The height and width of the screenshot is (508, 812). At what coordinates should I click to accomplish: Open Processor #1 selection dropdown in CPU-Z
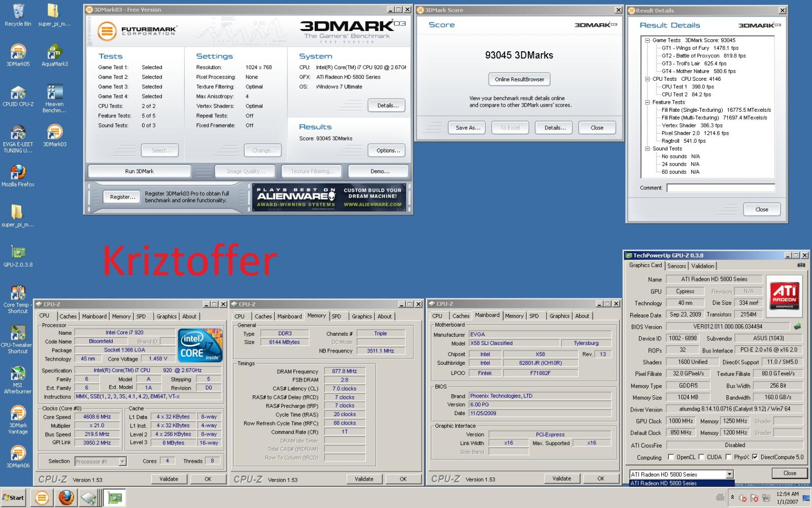coord(122,461)
